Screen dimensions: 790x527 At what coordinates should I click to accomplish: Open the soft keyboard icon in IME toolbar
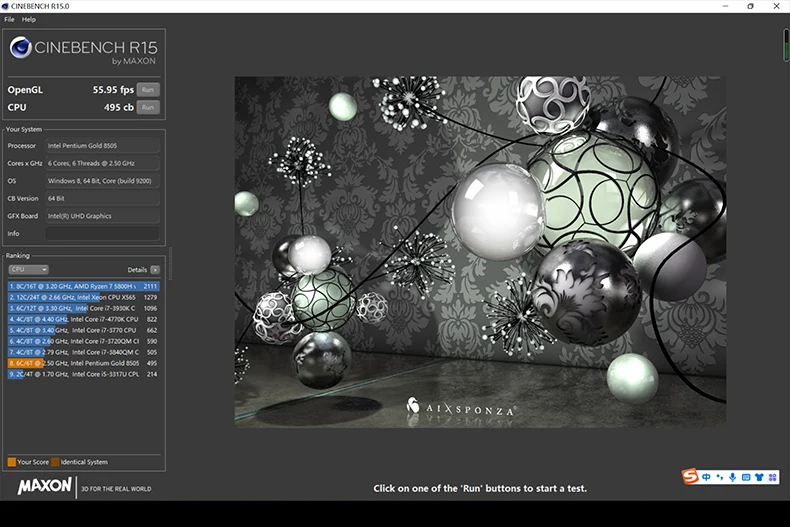pos(745,477)
